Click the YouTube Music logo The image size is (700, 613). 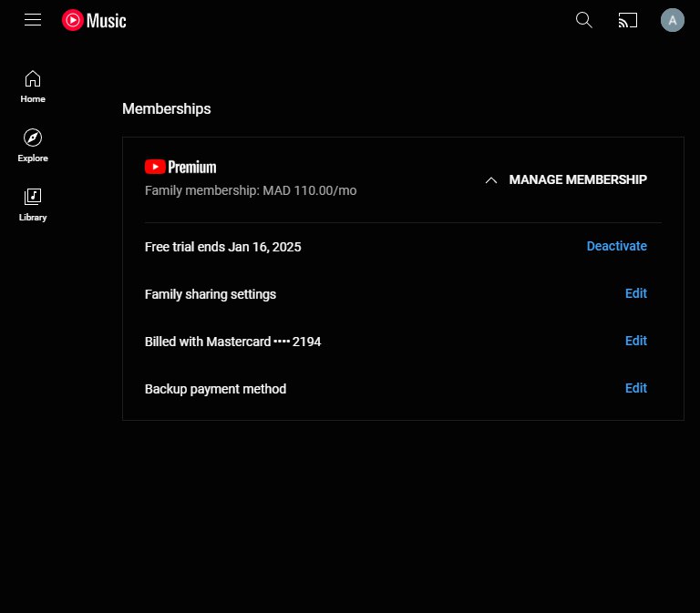click(x=94, y=20)
